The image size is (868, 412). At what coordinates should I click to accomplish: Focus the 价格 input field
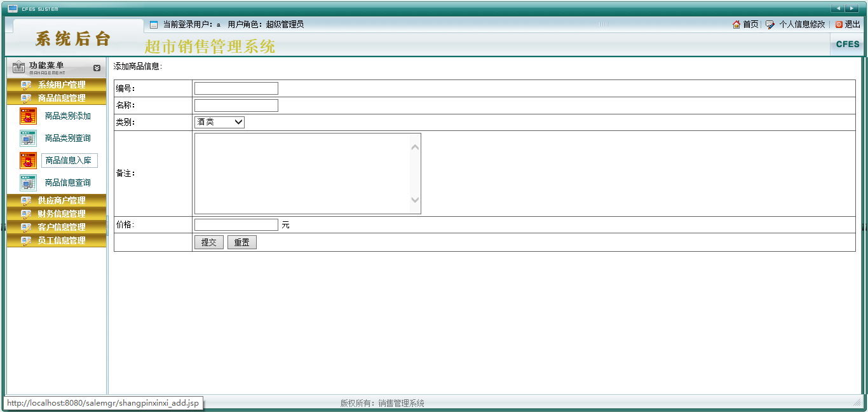pyautogui.click(x=236, y=224)
